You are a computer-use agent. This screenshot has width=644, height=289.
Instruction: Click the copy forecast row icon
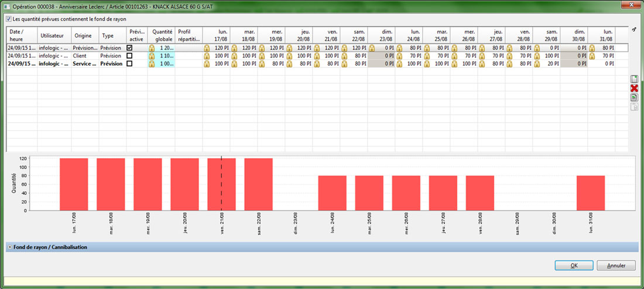pos(634,97)
